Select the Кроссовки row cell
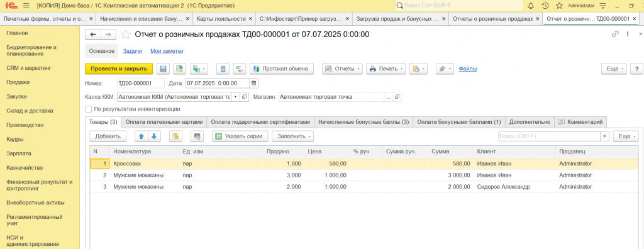 (x=145, y=163)
